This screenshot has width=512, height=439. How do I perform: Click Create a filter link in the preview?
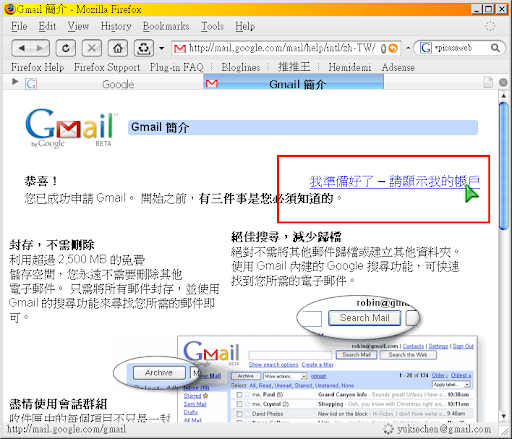[x=317, y=365]
